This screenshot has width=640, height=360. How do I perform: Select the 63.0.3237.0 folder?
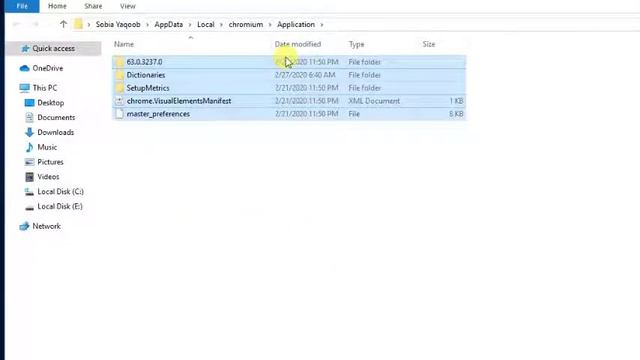[x=289, y=62]
